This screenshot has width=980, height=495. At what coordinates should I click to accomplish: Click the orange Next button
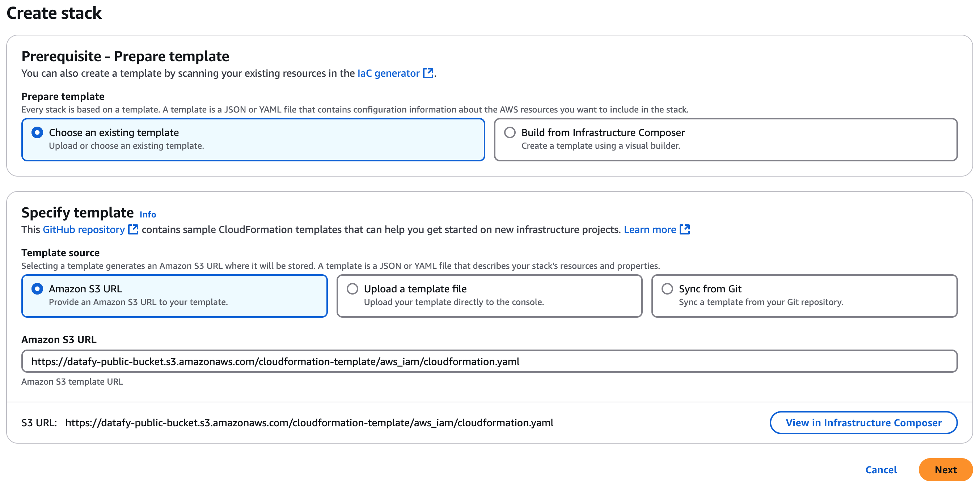[x=945, y=470]
